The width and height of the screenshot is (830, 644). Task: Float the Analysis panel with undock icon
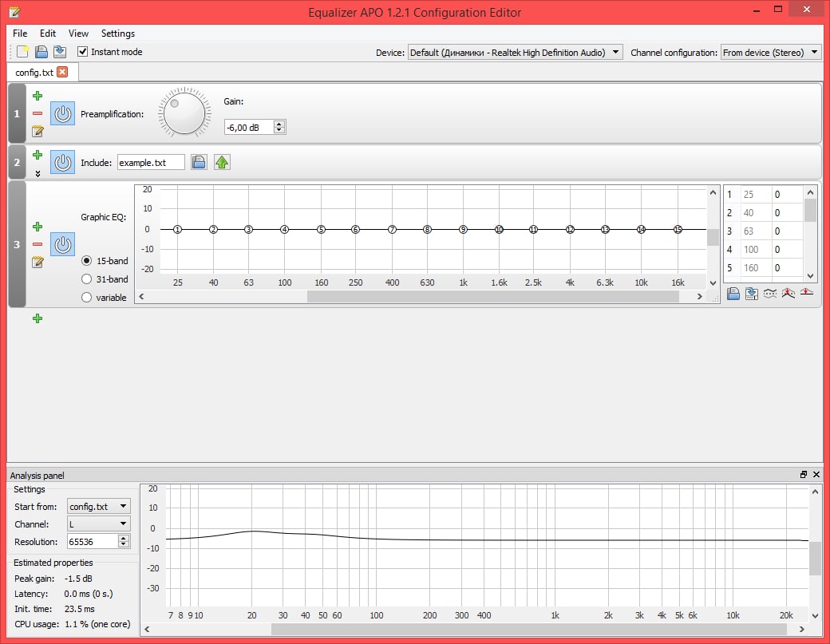point(804,475)
